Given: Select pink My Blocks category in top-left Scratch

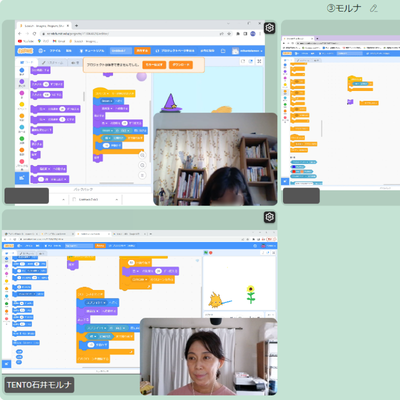Looking at the screenshot, I should (22, 163).
